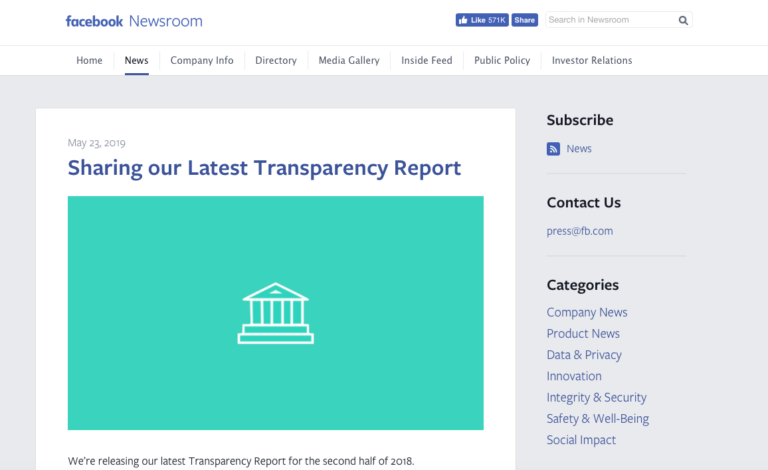Click the blue Share button
Viewport: 768px width, 470px height.
[x=525, y=20]
